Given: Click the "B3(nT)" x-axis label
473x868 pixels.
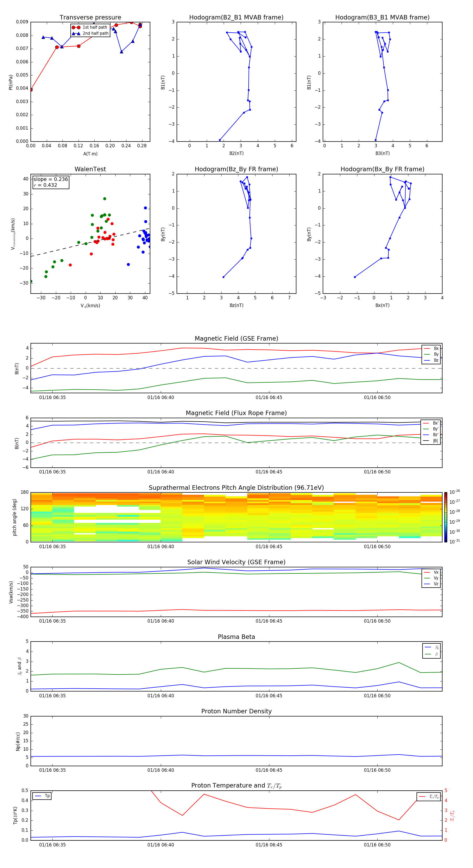Looking at the screenshot, I should 382,153.
